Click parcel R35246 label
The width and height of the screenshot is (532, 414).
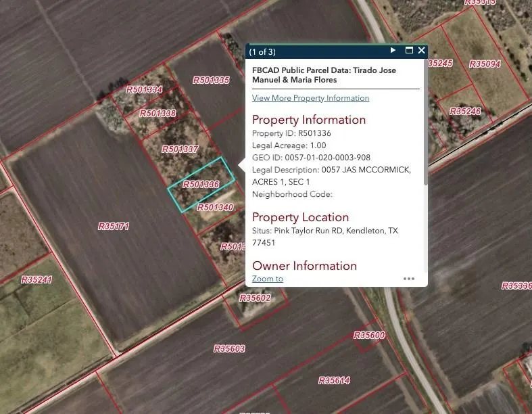tap(465, 111)
